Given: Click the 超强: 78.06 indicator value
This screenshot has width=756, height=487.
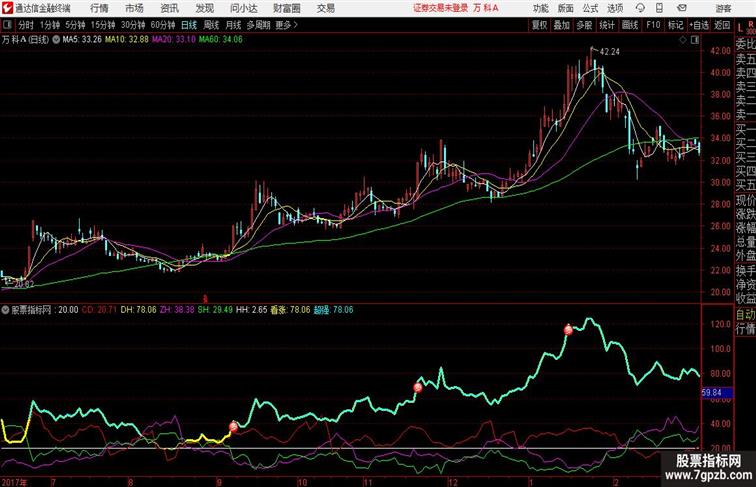Looking at the screenshot, I should 333,310.
